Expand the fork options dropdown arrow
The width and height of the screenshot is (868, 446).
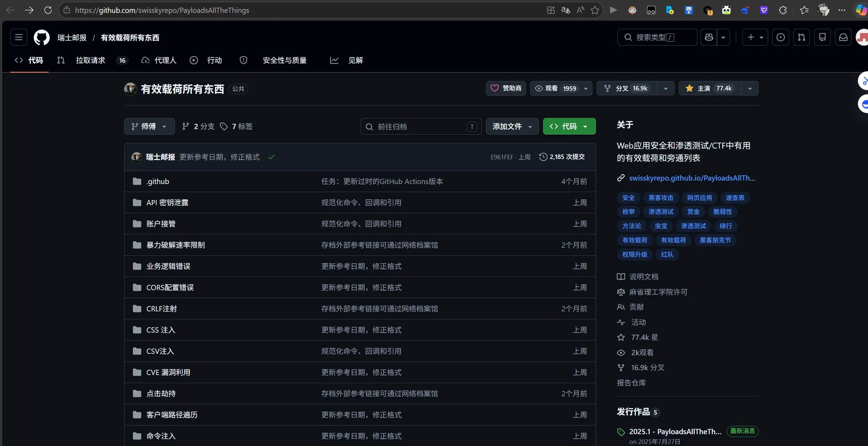tap(666, 88)
